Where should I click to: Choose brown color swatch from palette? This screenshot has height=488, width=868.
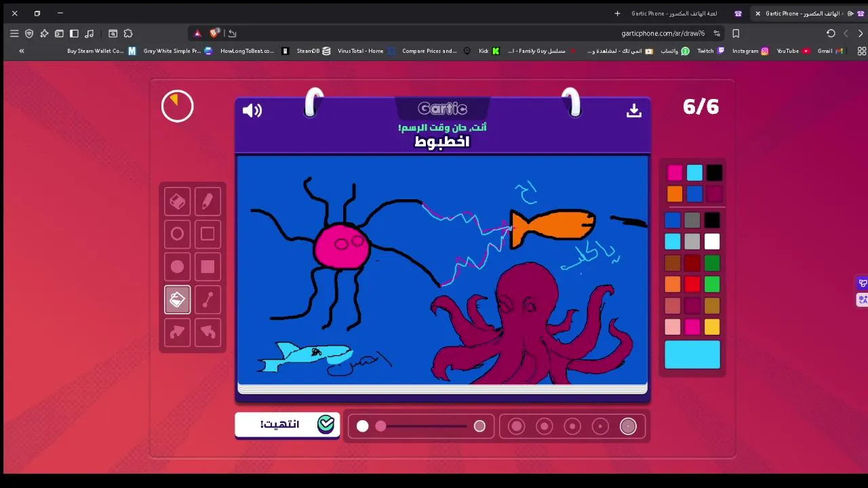672,263
